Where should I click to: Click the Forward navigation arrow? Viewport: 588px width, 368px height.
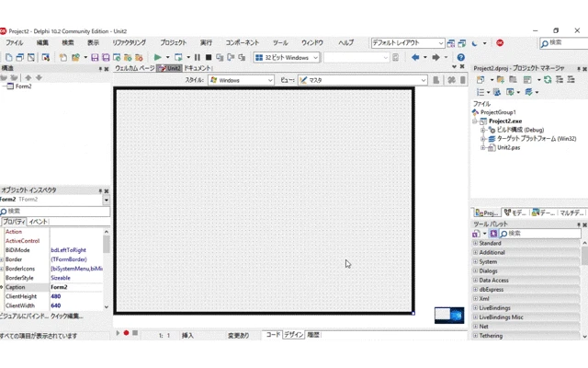[x=435, y=57]
